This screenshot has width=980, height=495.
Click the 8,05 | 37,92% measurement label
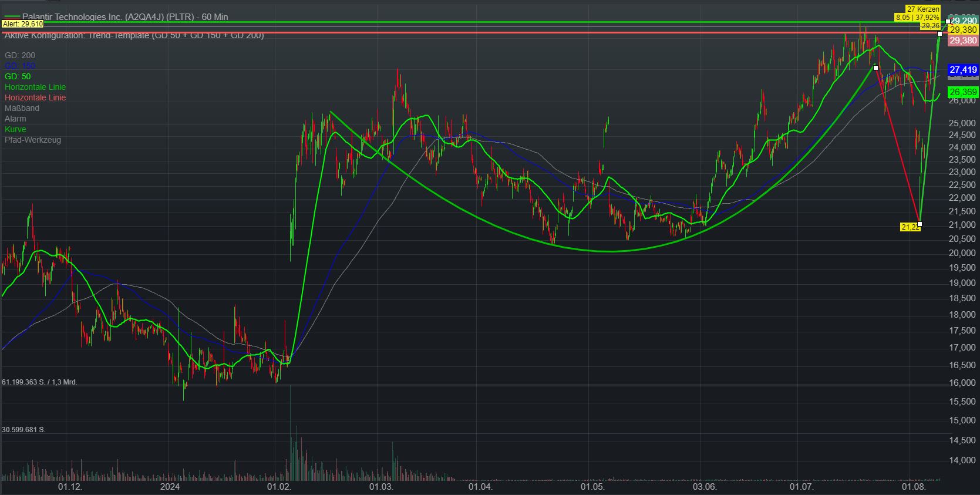(917, 18)
